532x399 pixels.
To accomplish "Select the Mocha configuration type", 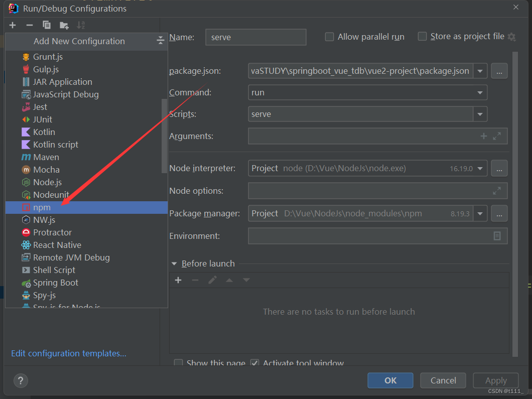I will click(x=86, y=170).
